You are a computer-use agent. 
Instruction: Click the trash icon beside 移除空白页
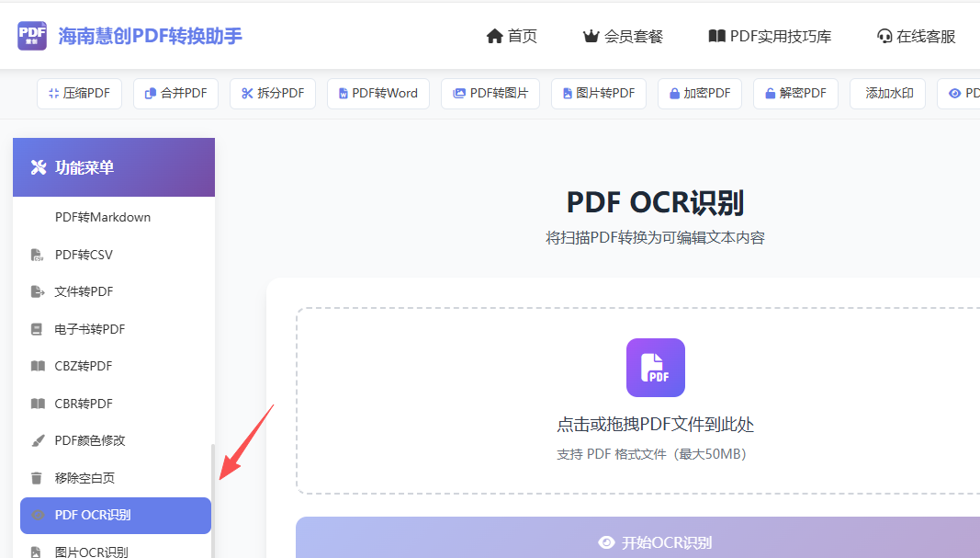tap(36, 478)
